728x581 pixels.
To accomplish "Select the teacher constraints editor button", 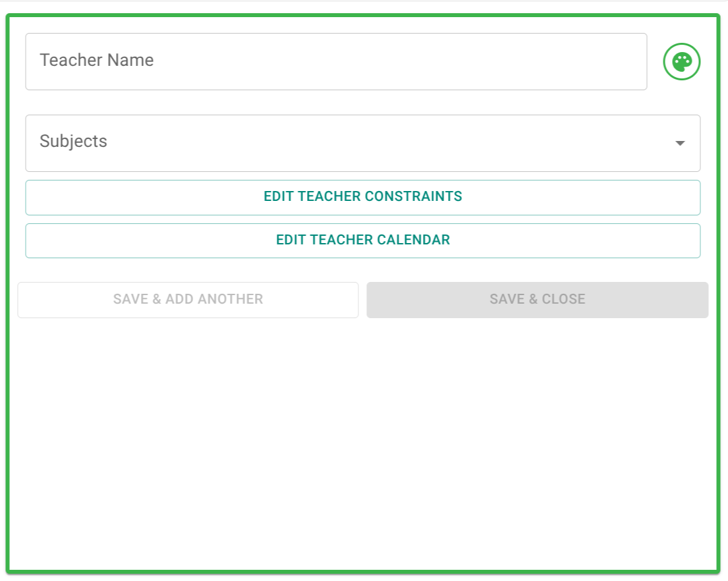I will 362,197.
